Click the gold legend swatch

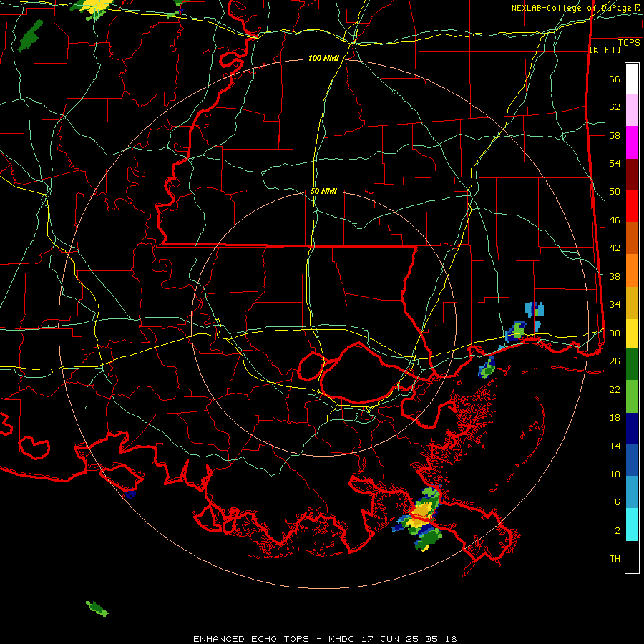pos(632,303)
